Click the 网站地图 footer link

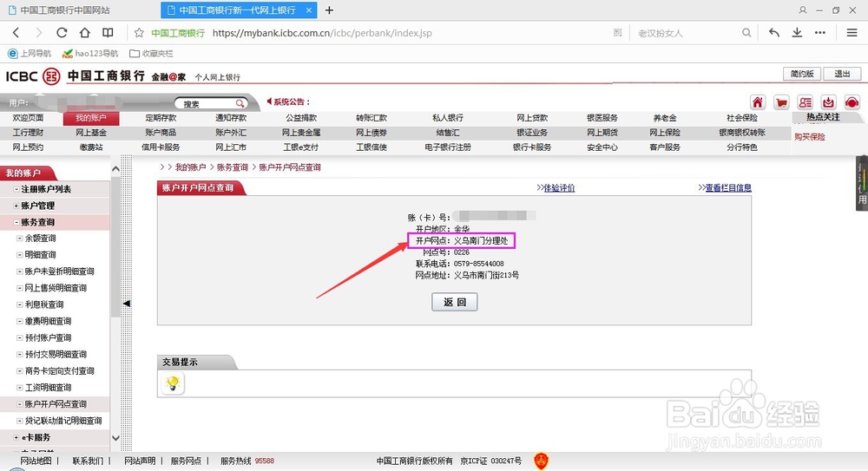pyautogui.click(x=36, y=461)
